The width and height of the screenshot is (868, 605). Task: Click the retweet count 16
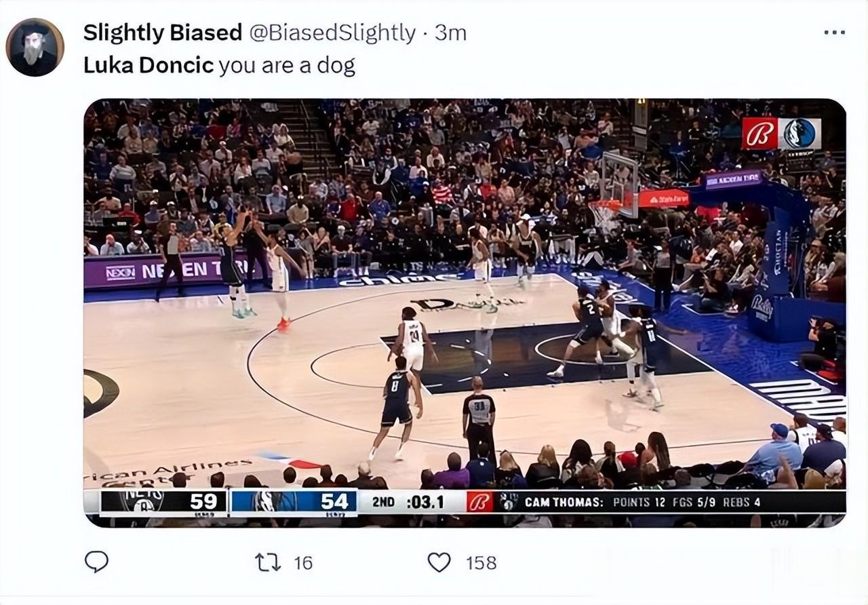303,562
